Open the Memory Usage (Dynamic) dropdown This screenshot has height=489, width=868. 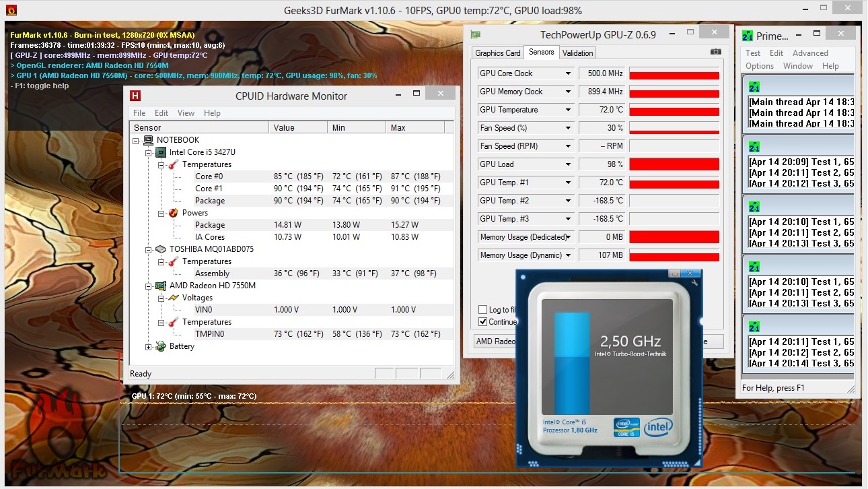click(568, 255)
